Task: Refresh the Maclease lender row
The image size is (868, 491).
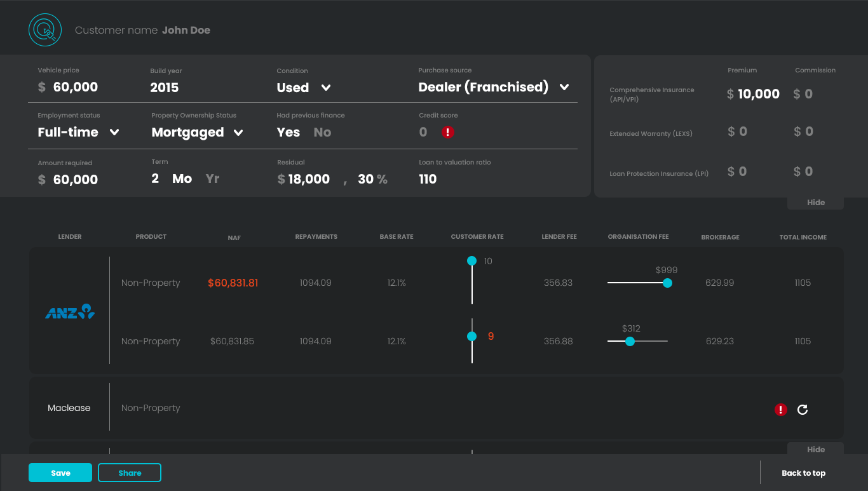Action: coord(803,410)
